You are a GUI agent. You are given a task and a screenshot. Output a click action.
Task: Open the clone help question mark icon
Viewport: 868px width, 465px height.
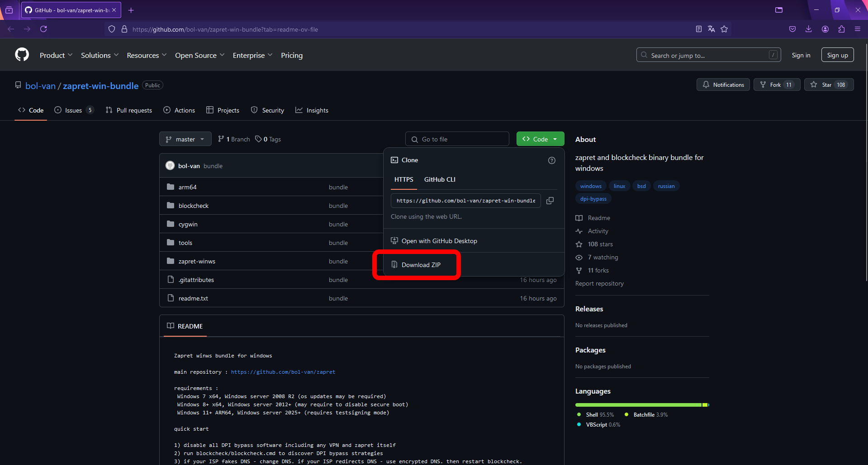[x=552, y=160]
